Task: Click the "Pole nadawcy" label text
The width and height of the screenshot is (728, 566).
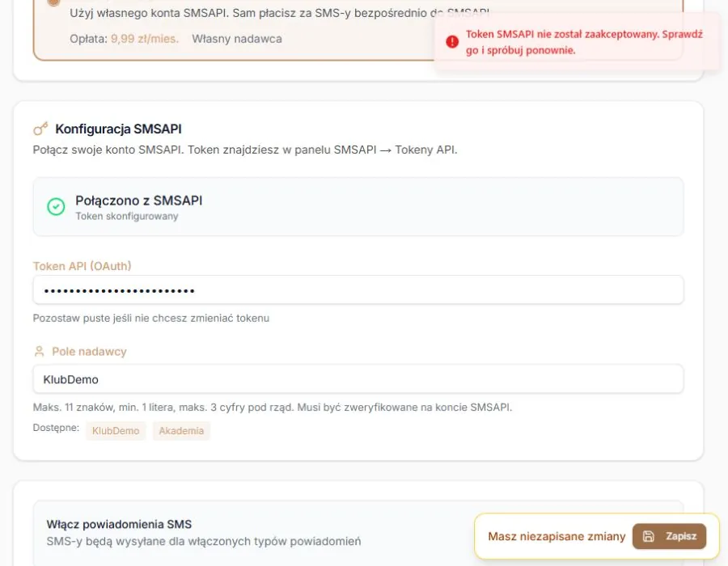Action: point(89,352)
